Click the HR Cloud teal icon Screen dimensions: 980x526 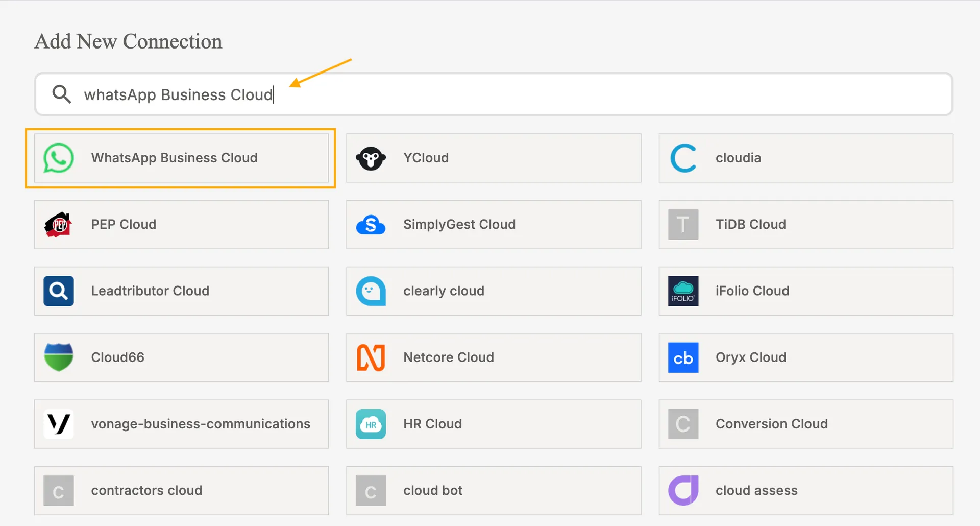pyautogui.click(x=371, y=424)
